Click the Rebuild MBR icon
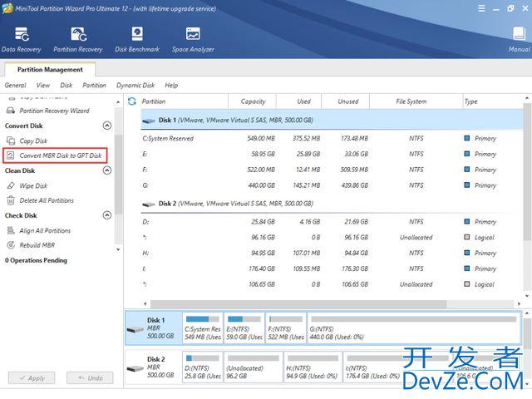The width and height of the screenshot is (532, 399). pyautogui.click(x=11, y=245)
